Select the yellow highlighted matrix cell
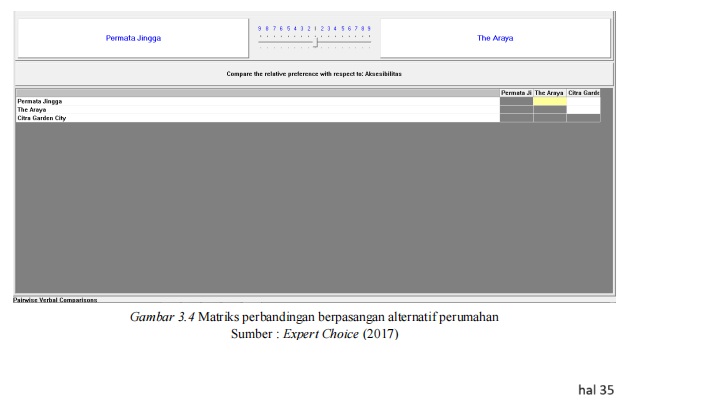Image resolution: width=710 pixels, height=406 pixels. tap(549, 101)
